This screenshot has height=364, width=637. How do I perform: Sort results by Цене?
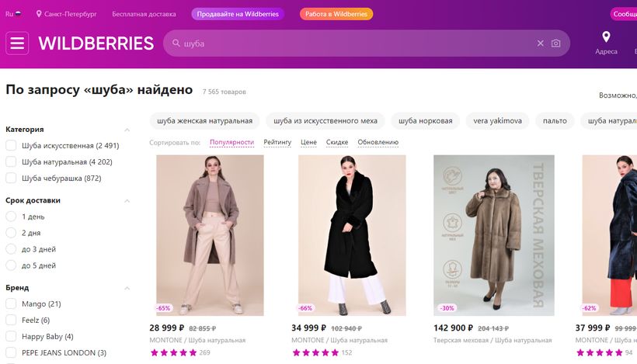click(308, 143)
